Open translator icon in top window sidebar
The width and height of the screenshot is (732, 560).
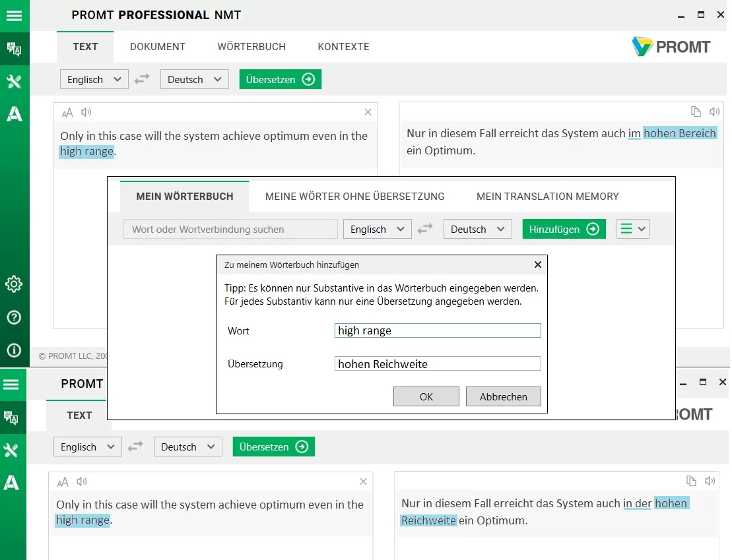coord(14,49)
